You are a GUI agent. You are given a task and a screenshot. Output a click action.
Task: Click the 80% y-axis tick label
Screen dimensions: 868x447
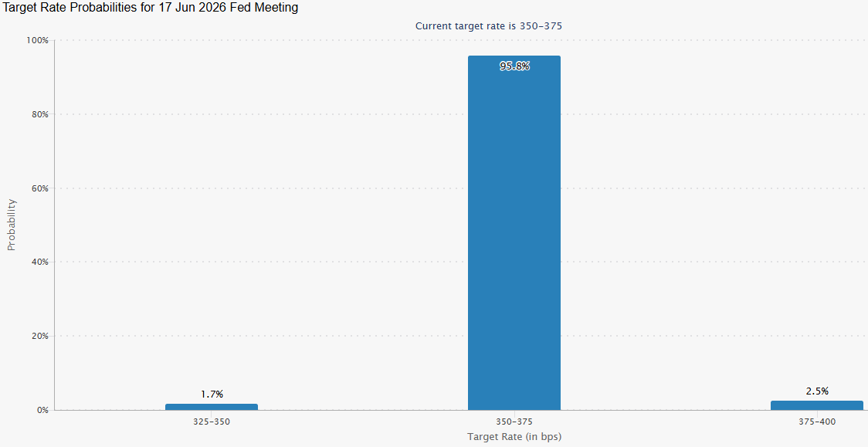[39, 114]
